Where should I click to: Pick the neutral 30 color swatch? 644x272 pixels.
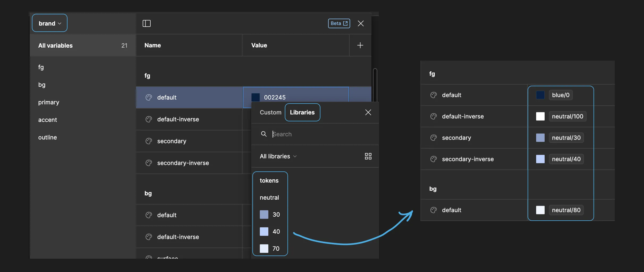[x=264, y=215]
